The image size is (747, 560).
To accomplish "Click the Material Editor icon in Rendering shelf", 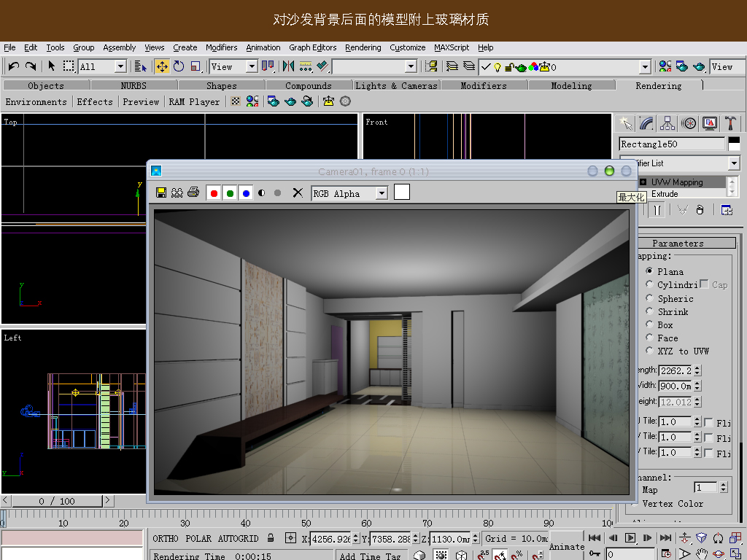I will tap(252, 101).
